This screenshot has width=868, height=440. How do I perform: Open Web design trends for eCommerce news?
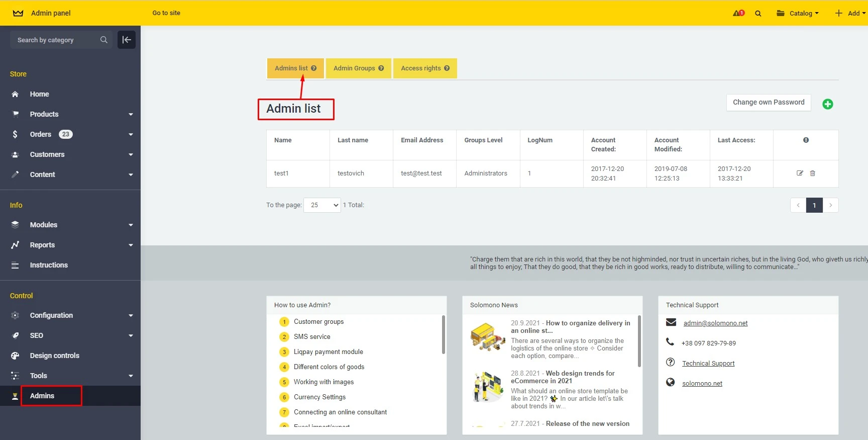point(563,377)
